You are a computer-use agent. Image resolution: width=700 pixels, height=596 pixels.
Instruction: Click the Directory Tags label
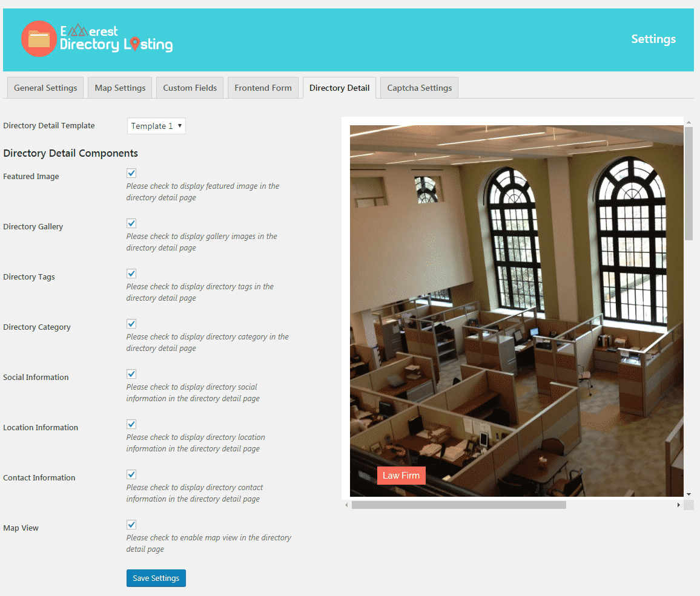point(29,277)
